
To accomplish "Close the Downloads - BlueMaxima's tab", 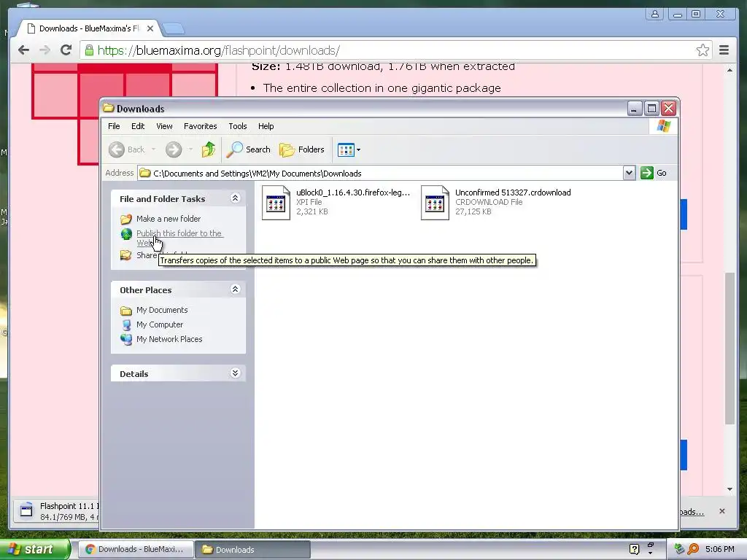I will tap(150, 28).
